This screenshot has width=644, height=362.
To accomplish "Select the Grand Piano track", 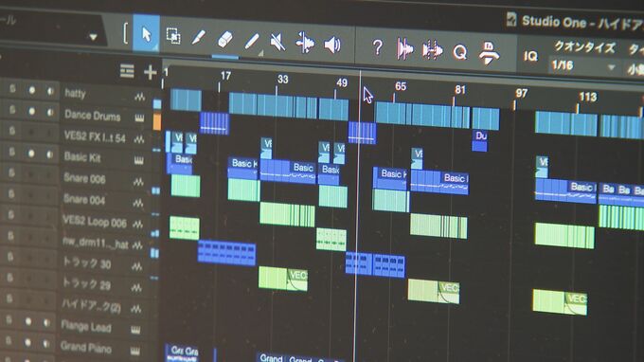I will tap(85, 348).
